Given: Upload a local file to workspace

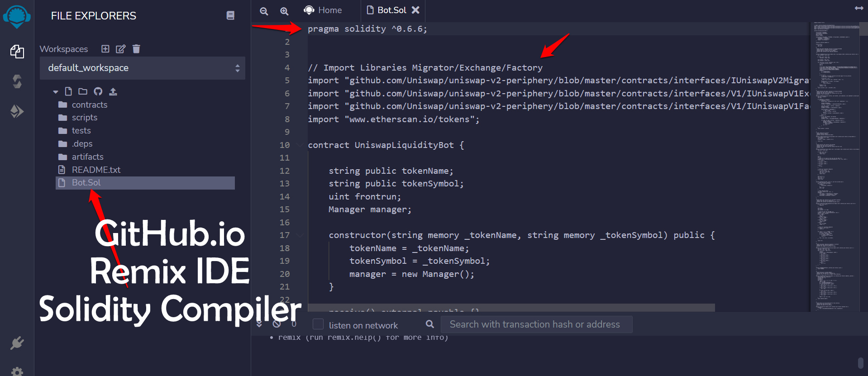Looking at the screenshot, I should (113, 91).
